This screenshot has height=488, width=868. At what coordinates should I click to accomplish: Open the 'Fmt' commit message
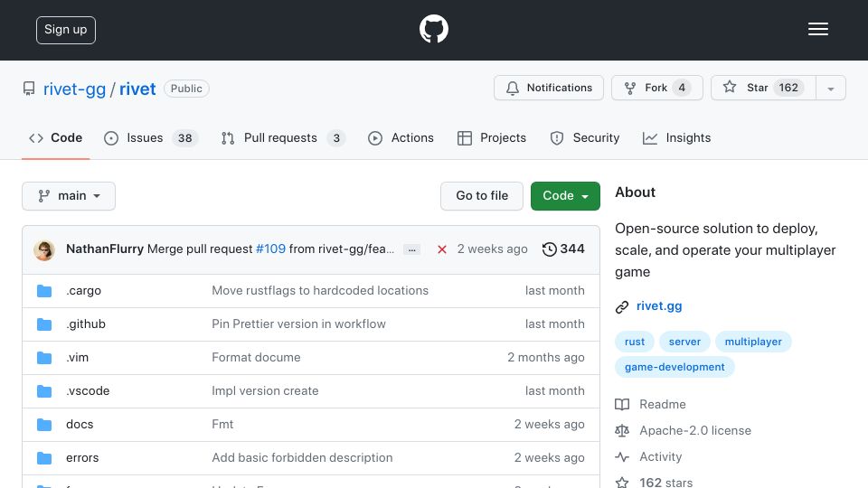coord(222,425)
